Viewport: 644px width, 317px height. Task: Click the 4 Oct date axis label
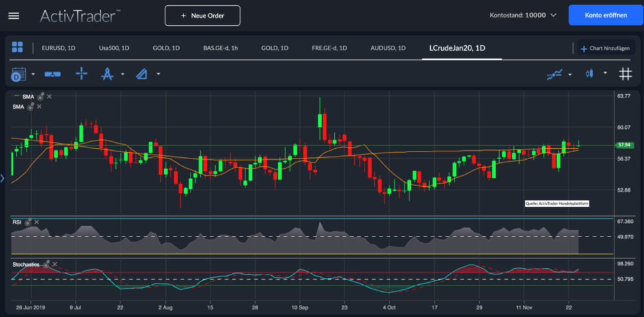(x=389, y=307)
